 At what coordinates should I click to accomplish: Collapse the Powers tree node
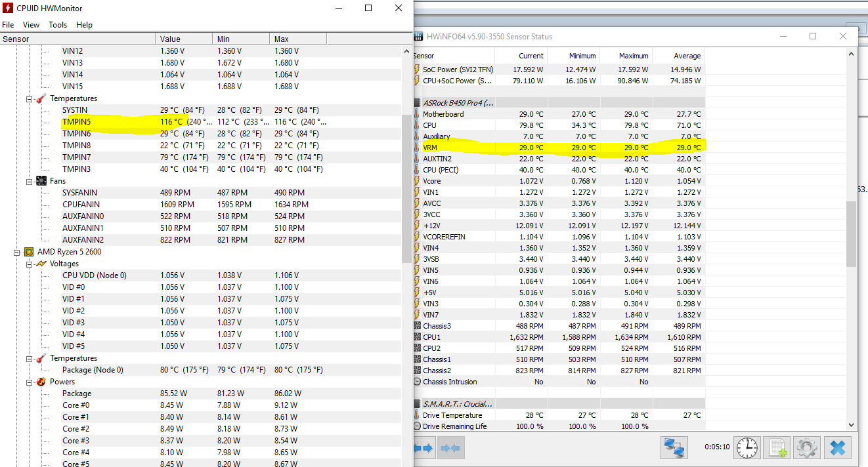(30, 382)
